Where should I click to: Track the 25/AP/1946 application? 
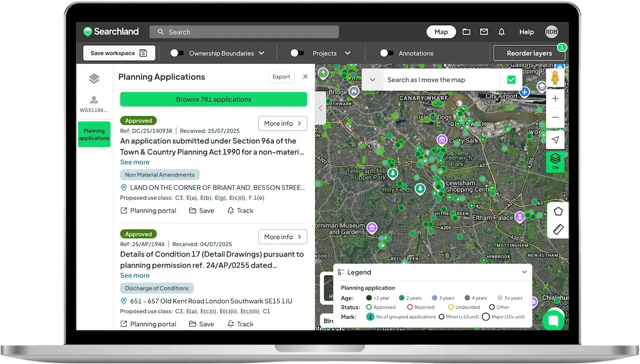tap(241, 324)
